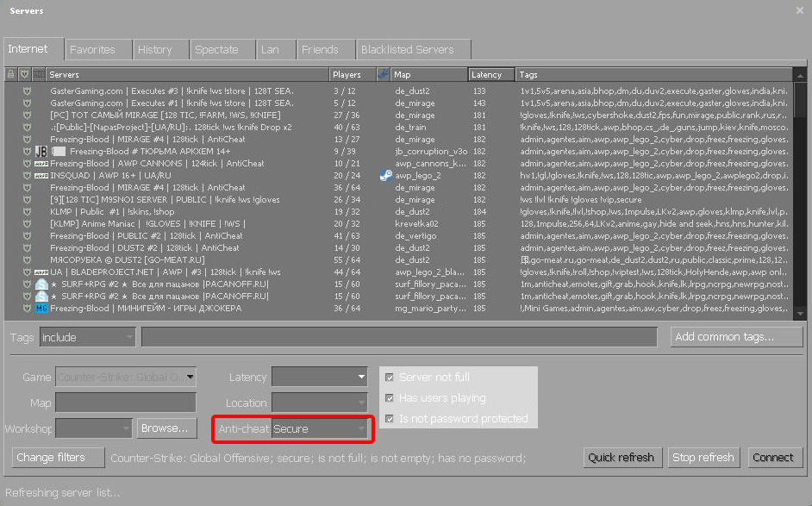Select the МЯСОРУБКА @ DUST2 [GO-MEAT.RU] server
Image resolution: width=812 pixels, height=506 pixels.
[x=398, y=260]
